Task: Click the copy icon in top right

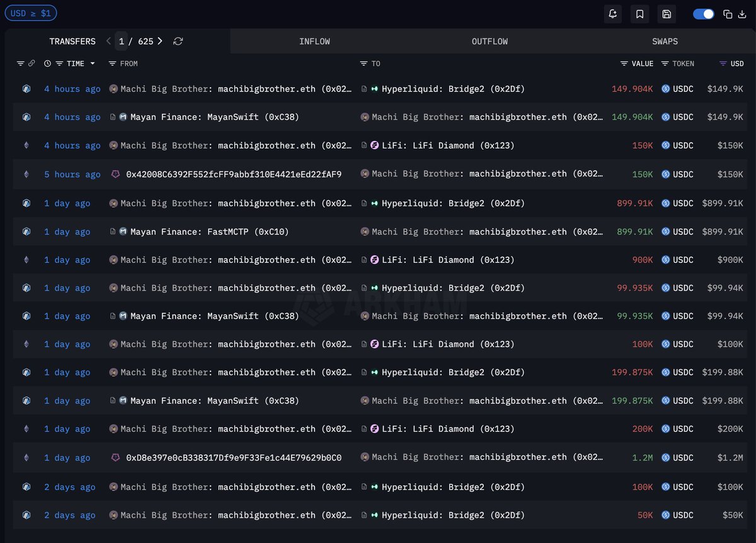Action: click(x=728, y=14)
